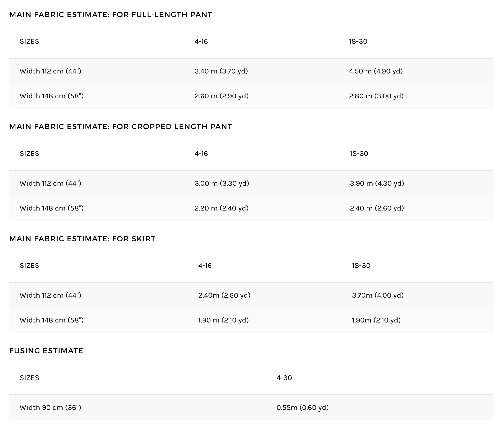Viewport: 504px width, 427px height.
Task: Select the 3.70m (4.00 yd) cell
Action: tap(378, 295)
